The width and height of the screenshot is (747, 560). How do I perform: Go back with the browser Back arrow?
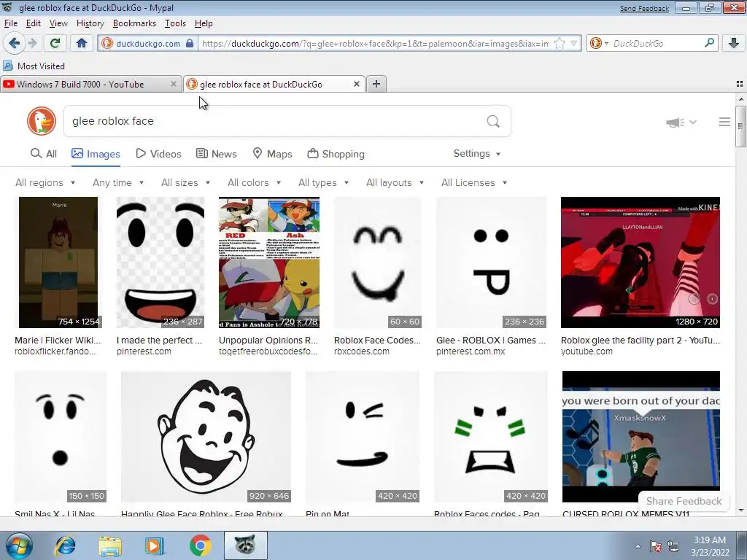point(15,43)
